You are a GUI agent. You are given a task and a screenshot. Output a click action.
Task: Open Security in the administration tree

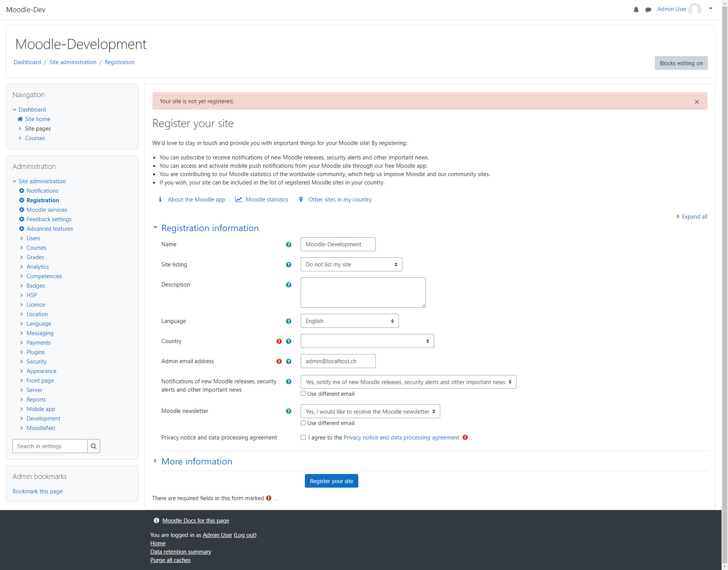36,362
